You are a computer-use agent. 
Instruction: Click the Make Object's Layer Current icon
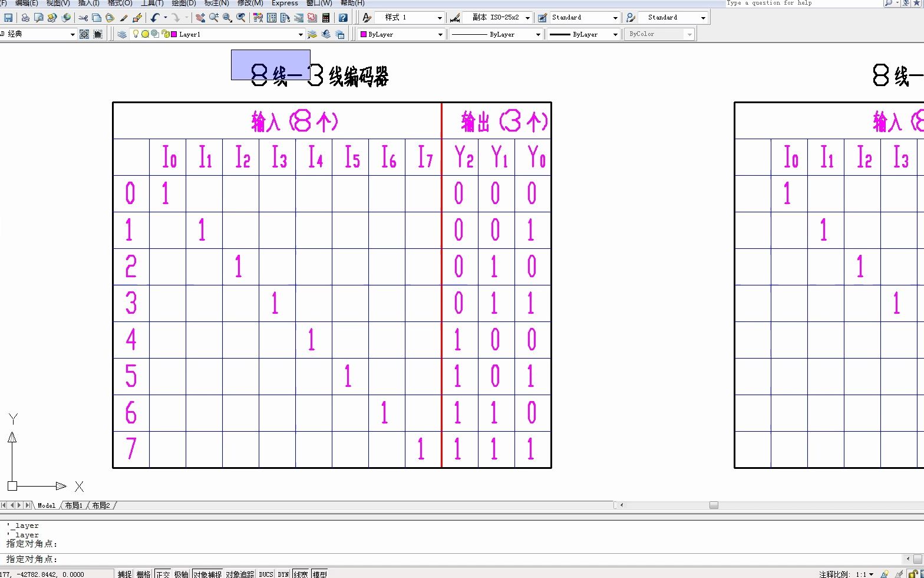pos(312,34)
